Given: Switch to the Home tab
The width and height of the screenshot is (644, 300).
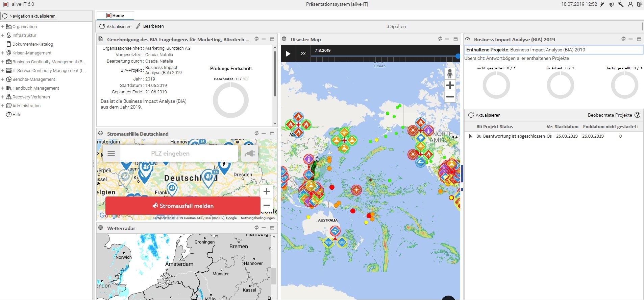Looking at the screenshot, I should [115, 16].
